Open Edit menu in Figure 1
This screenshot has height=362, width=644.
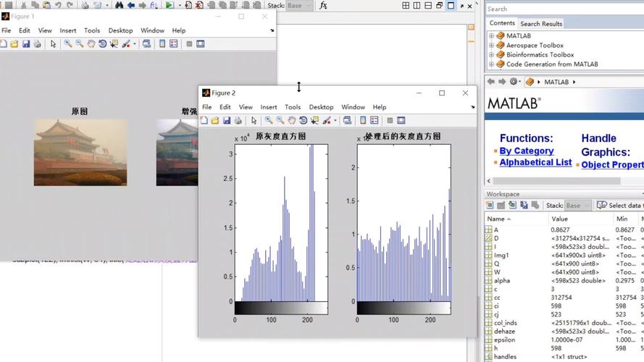[24, 30]
